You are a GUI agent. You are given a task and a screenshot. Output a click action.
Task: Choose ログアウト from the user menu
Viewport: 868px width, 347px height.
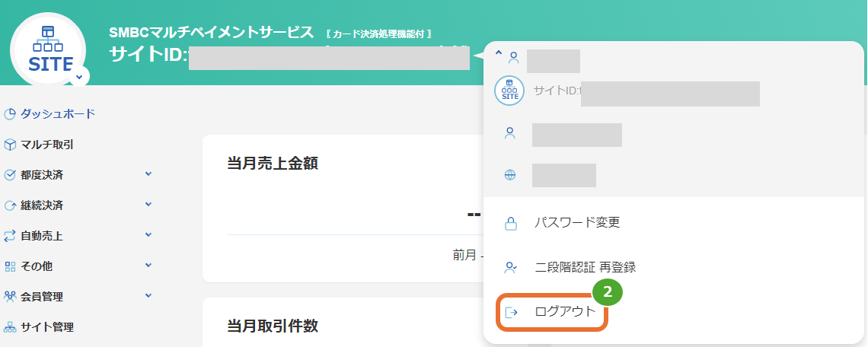(565, 311)
